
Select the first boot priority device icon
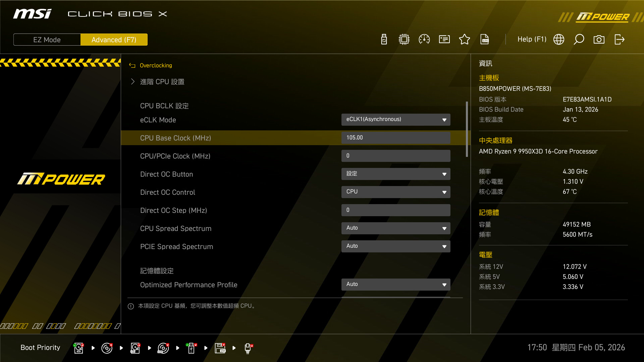[78, 348]
